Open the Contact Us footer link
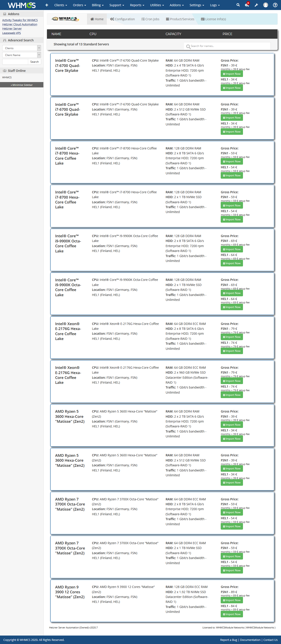 (271, 640)
